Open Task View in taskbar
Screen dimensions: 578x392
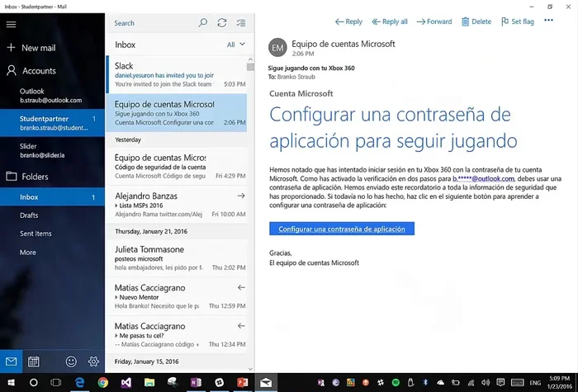coord(56,382)
